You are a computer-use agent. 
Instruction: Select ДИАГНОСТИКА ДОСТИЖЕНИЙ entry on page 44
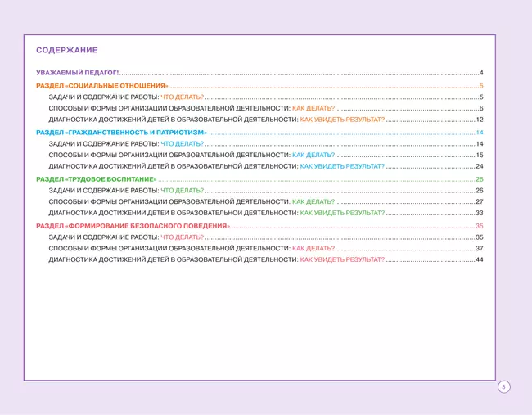click(173, 260)
